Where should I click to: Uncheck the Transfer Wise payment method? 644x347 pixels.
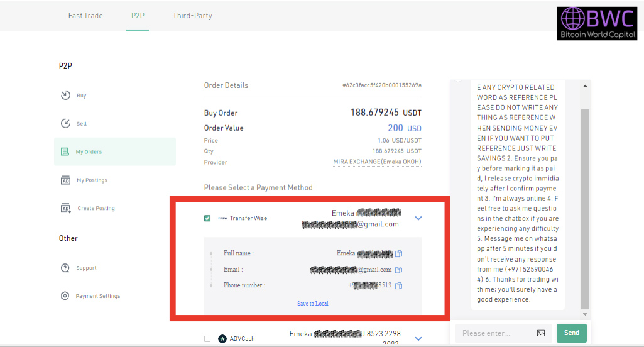[207, 218]
